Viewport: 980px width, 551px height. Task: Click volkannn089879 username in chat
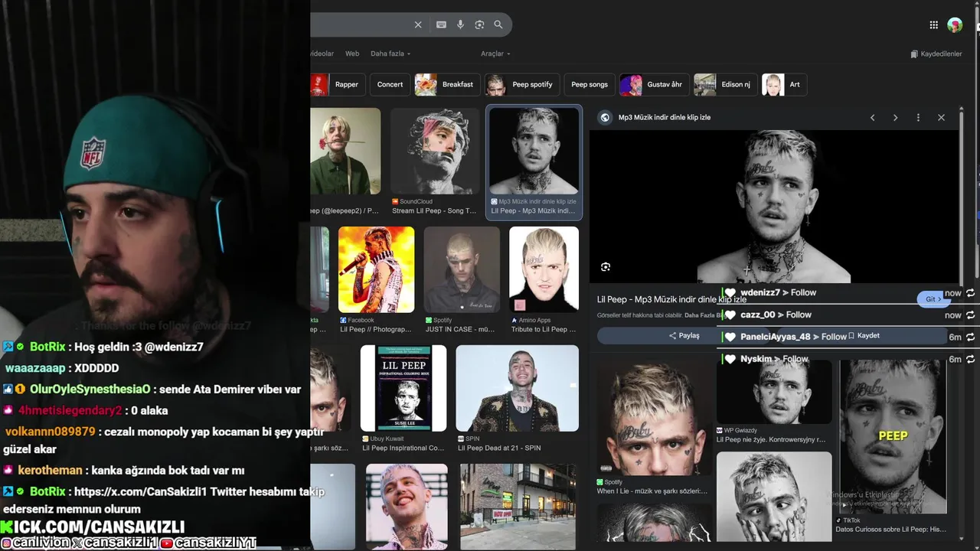pyautogui.click(x=50, y=432)
